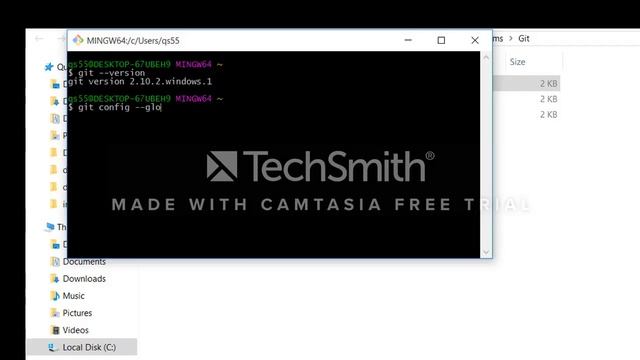This screenshot has width=640, height=360.
Task: Click the This PC monitor icon
Action: [x=50, y=227]
